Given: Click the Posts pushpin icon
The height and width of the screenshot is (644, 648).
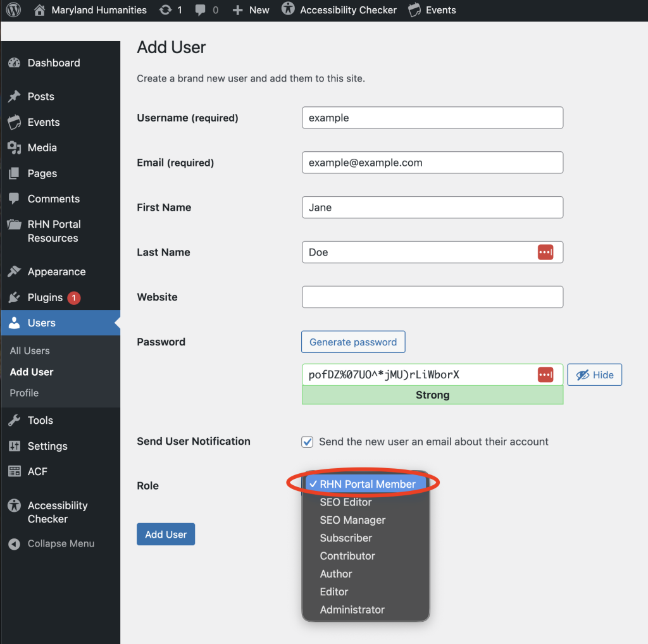Looking at the screenshot, I should click(15, 96).
